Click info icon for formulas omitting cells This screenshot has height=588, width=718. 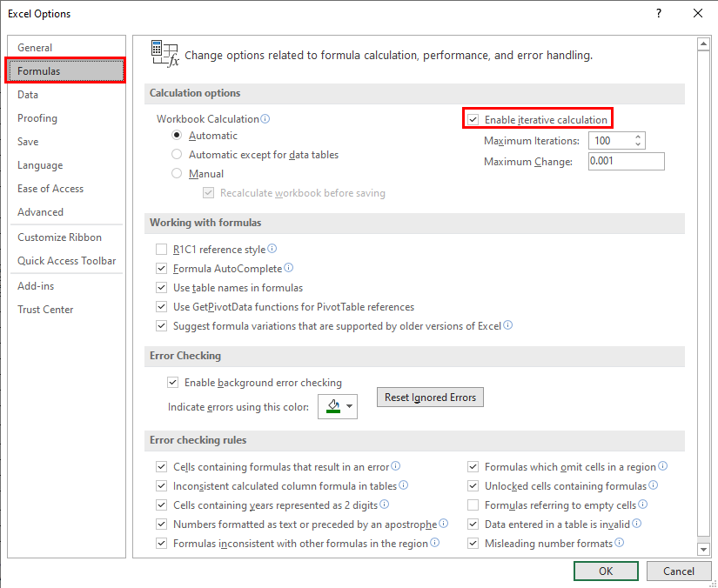[x=662, y=466]
